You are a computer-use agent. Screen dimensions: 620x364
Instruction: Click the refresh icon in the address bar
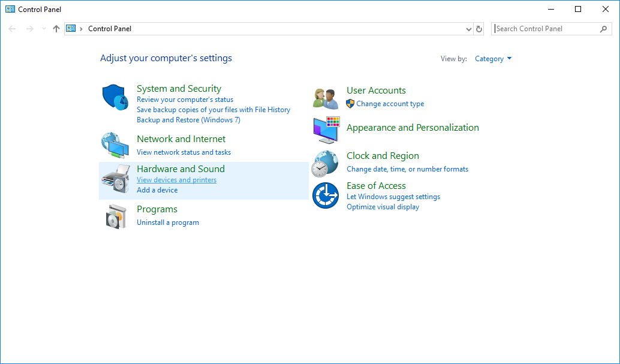pos(479,29)
